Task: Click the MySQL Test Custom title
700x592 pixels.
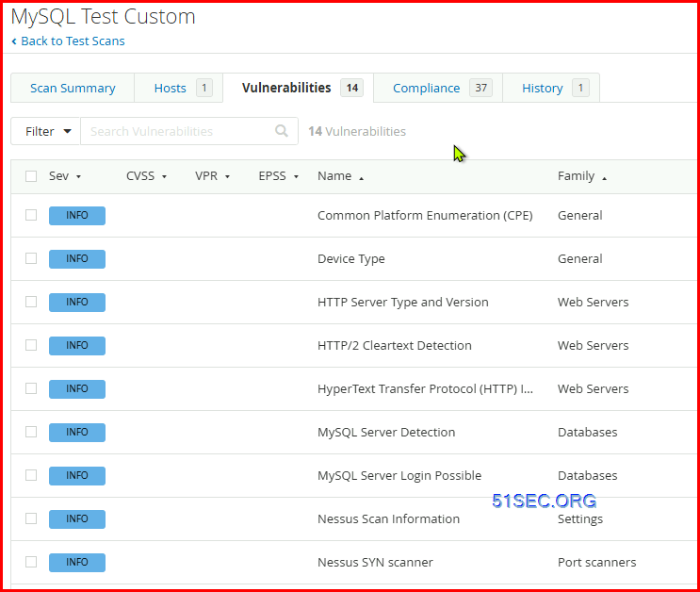Action: pos(103,17)
